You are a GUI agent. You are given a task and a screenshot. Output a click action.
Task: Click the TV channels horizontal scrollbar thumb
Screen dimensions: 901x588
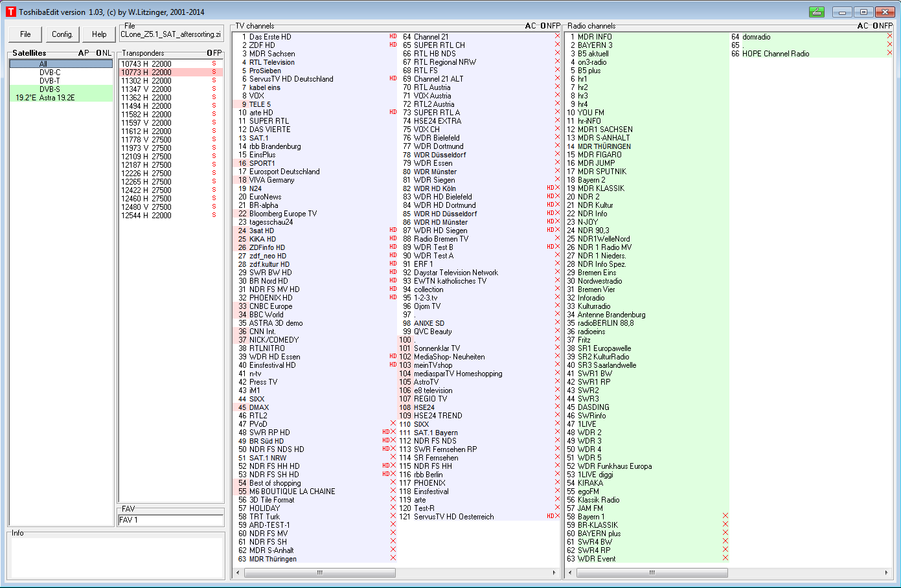click(319, 572)
